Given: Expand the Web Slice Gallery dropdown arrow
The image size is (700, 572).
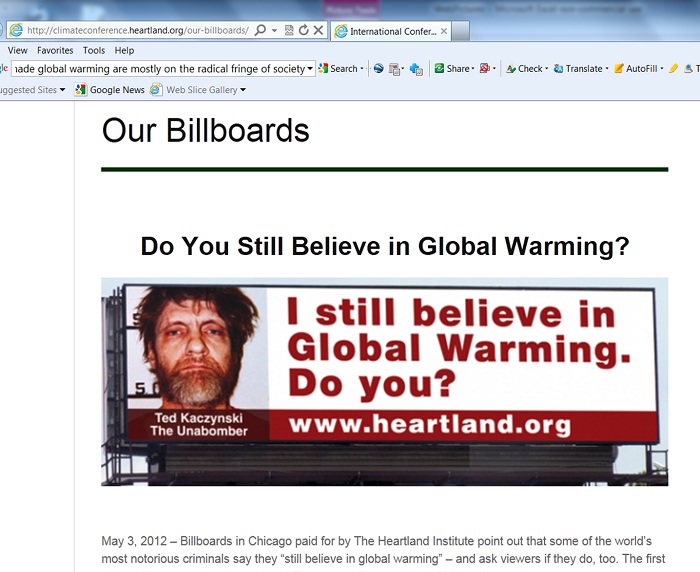Looking at the screenshot, I should (243, 90).
